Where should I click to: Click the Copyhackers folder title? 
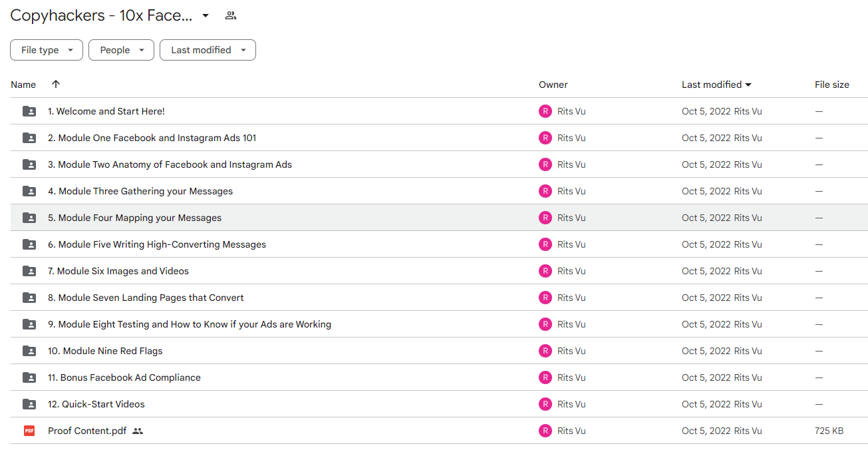(x=101, y=16)
